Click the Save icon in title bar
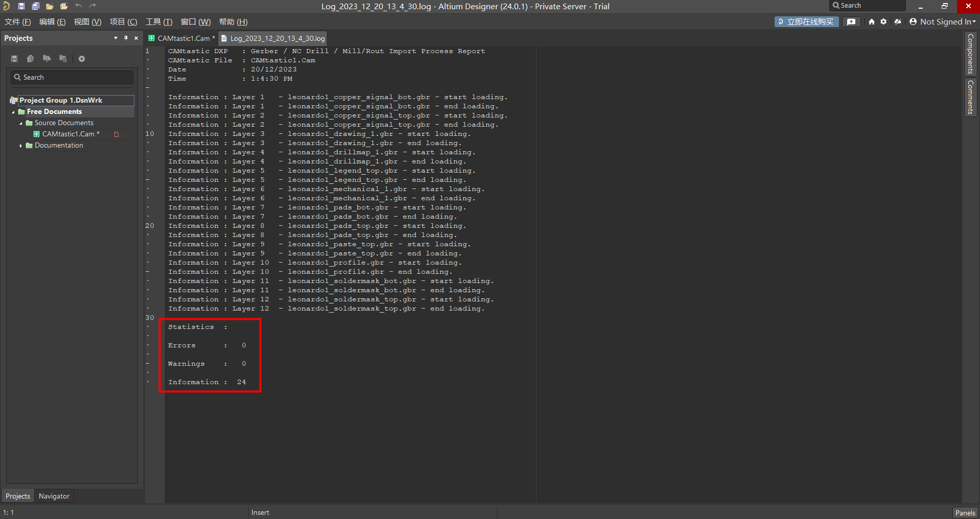The height and width of the screenshot is (519, 980). pyautogui.click(x=21, y=6)
